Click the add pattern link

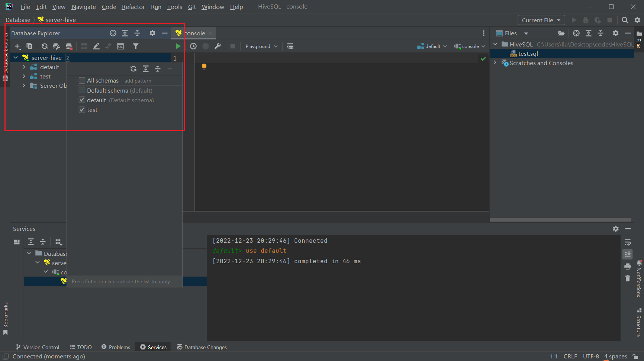coord(138,81)
